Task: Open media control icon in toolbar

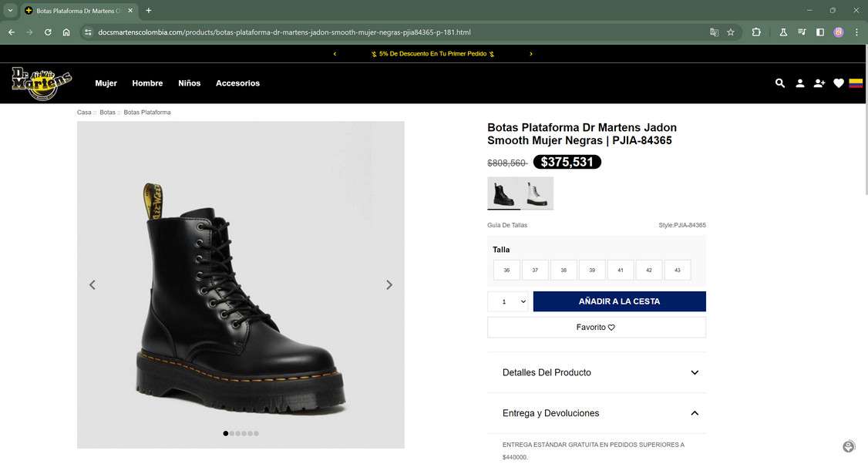Action: click(802, 32)
